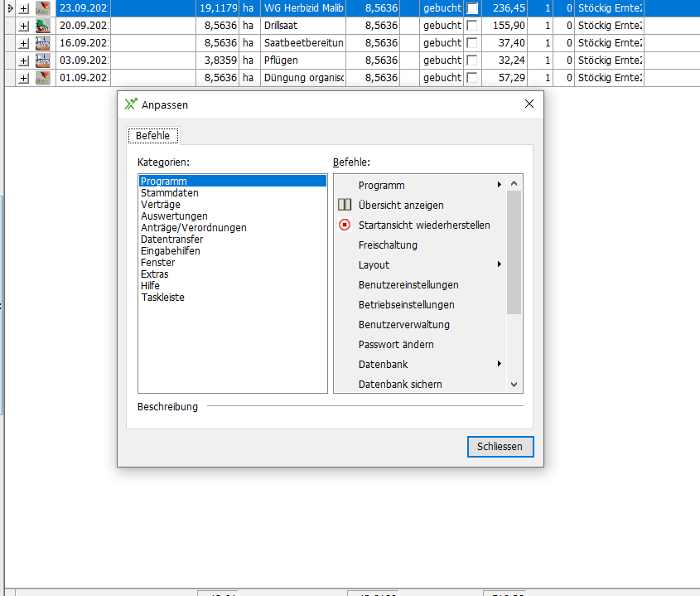Click the red Startansicht wiederherstellen icon
The image size is (700, 596).
[345, 225]
